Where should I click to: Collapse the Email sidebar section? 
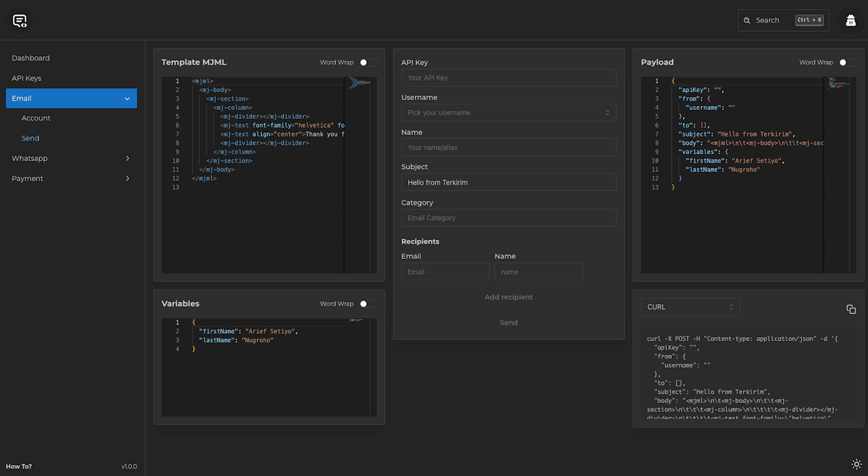pyautogui.click(x=71, y=98)
